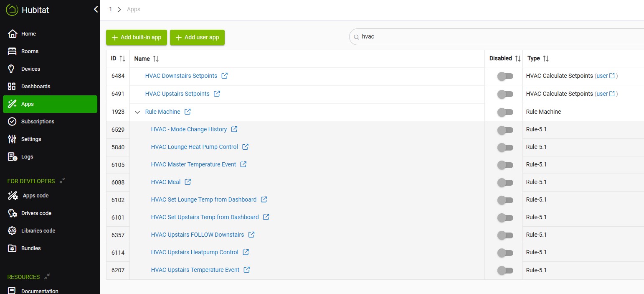Open Rule Machine in new window icon
Image resolution: width=644 pixels, height=294 pixels.
pyautogui.click(x=188, y=112)
